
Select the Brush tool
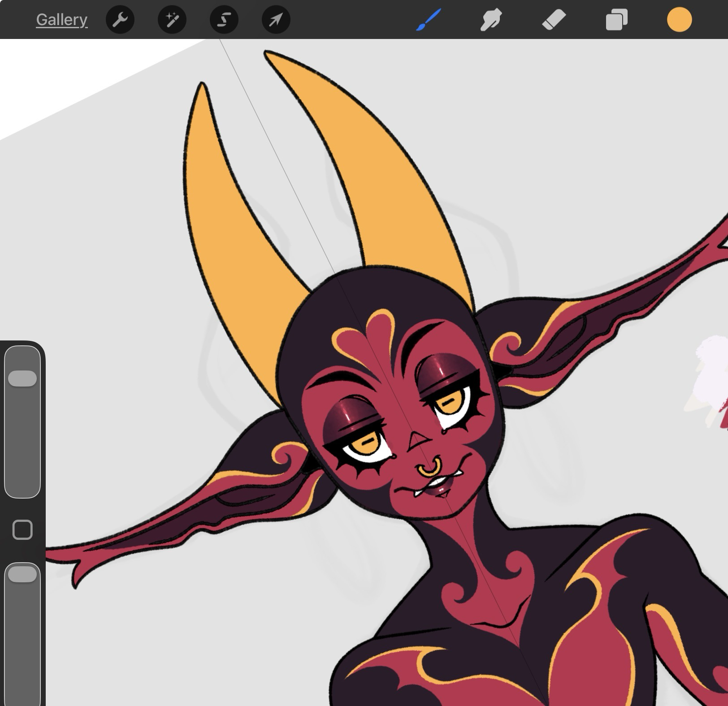click(x=429, y=20)
